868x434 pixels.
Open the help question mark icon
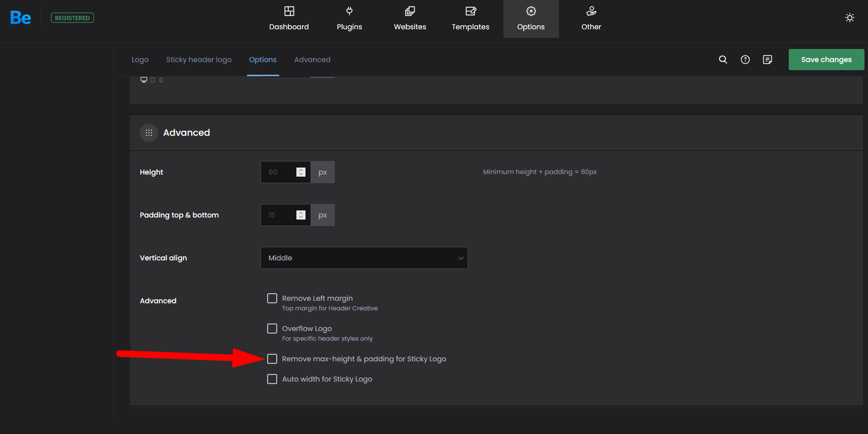745,60
